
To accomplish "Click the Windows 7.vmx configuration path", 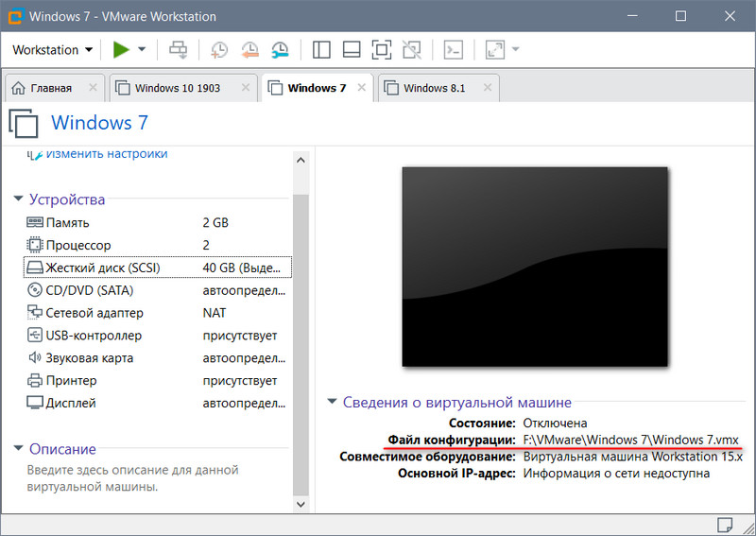I will click(630, 440).
